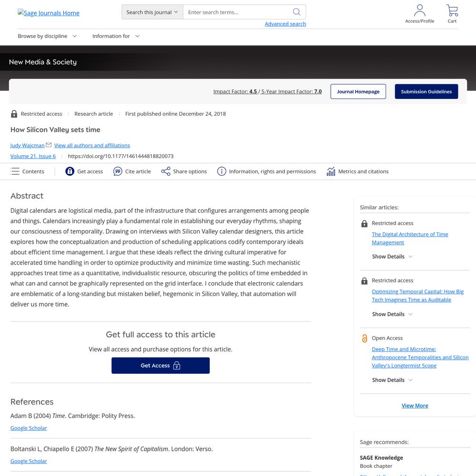Expand the Information for menu
Image resolution: width=476 pixels, height=476 pixels.
(116, 36)
